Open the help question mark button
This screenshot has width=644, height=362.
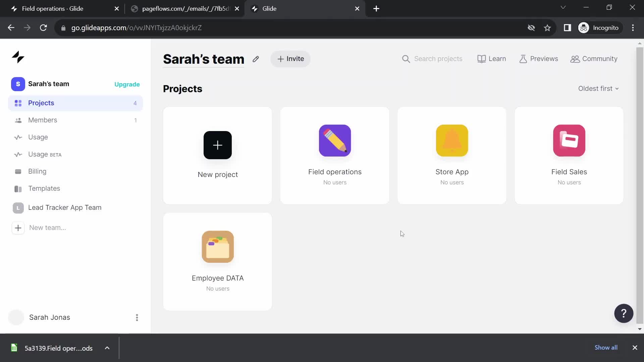pos(624,313)
